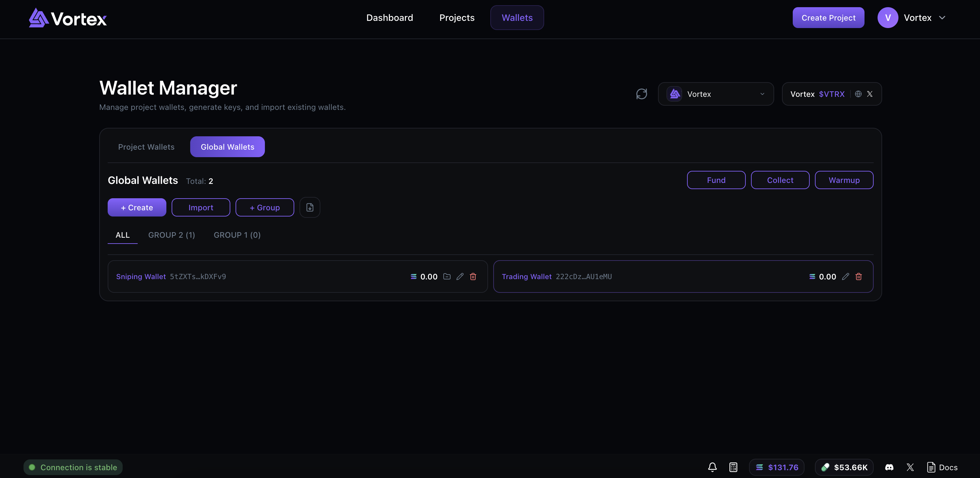Filter wallets by GROUP 2 (1)

tap(172, 235)
